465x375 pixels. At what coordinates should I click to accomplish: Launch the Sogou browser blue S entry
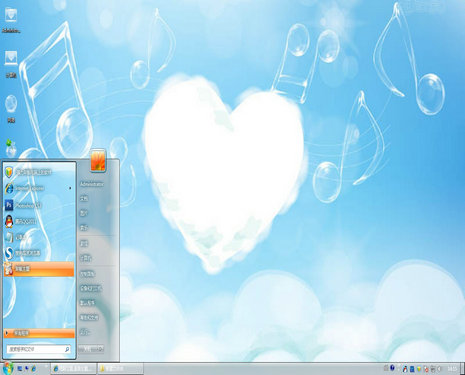tap(39, 253)
